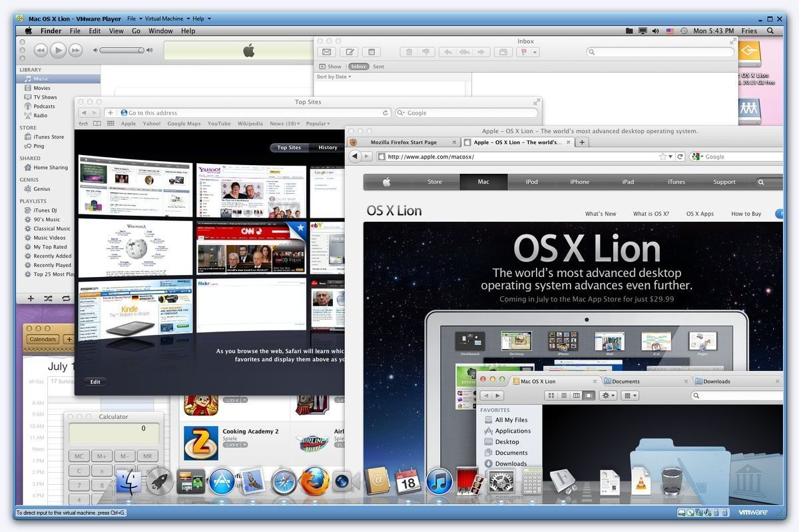Open Mail flag dropdown arrow
The width and height of the screenshot is (799, 532).
point(535,52)
